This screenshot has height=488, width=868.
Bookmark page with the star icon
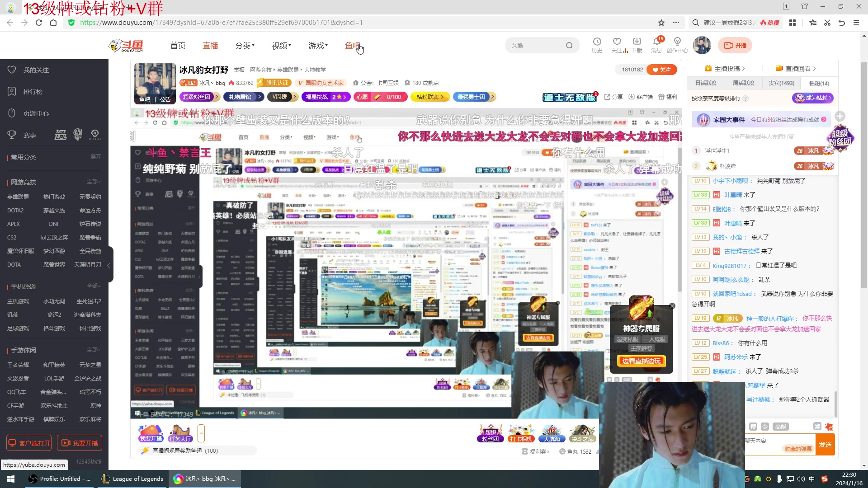pyautogui.click(x=661, y=23)
